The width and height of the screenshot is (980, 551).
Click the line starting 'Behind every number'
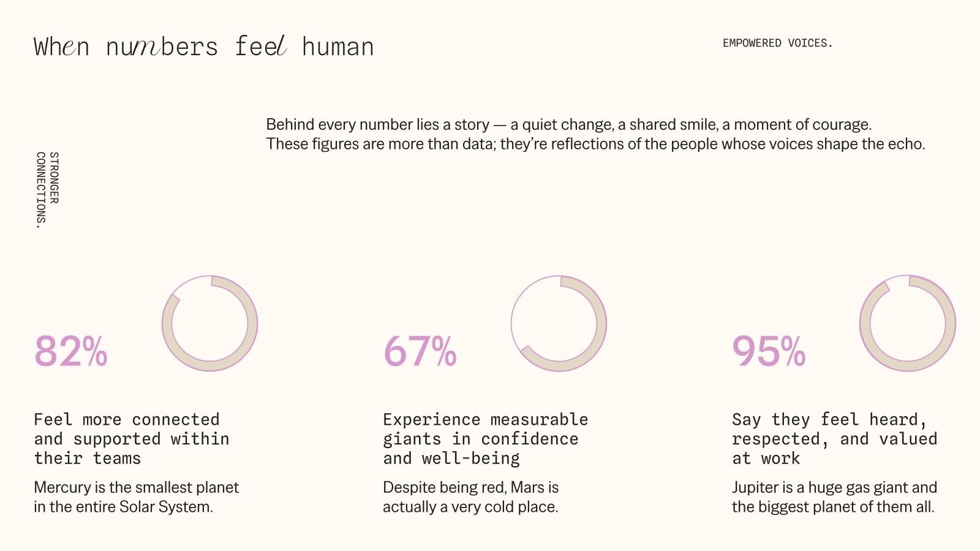tap(568, 124)
